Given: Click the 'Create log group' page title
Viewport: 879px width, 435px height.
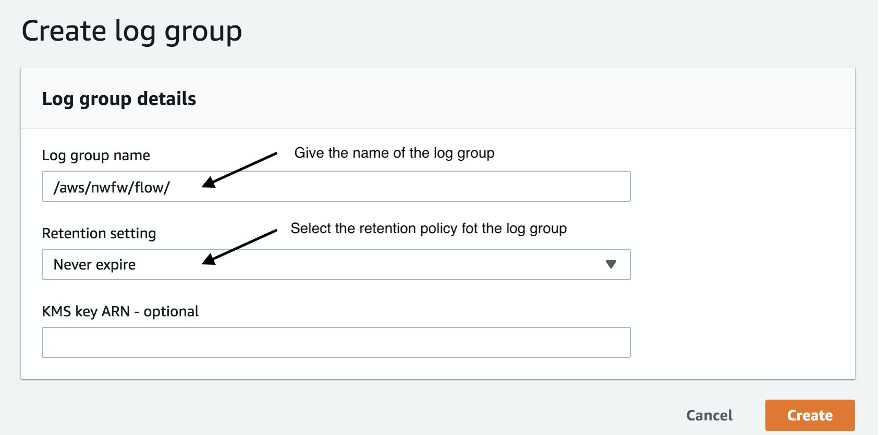Looking at the screenshot, I should 132,31.
